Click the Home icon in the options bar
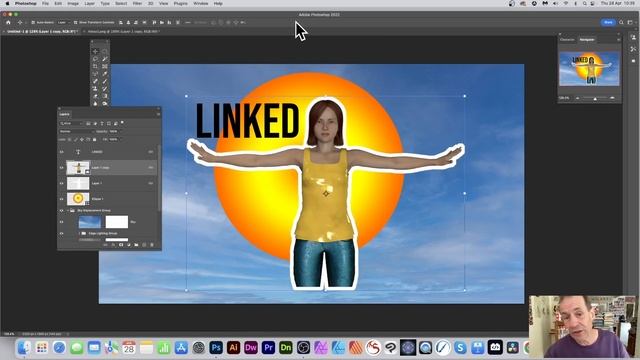 pos(8,22)
